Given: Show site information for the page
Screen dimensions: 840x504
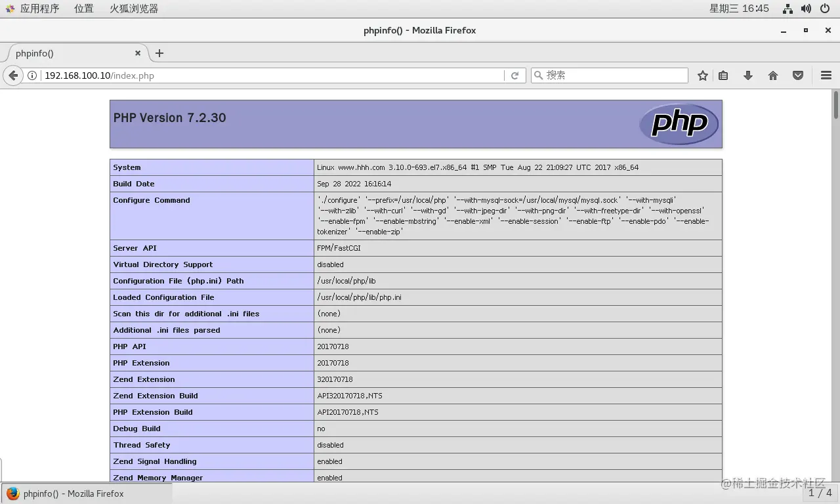Looking at the screenshot, I should [32, 75].
